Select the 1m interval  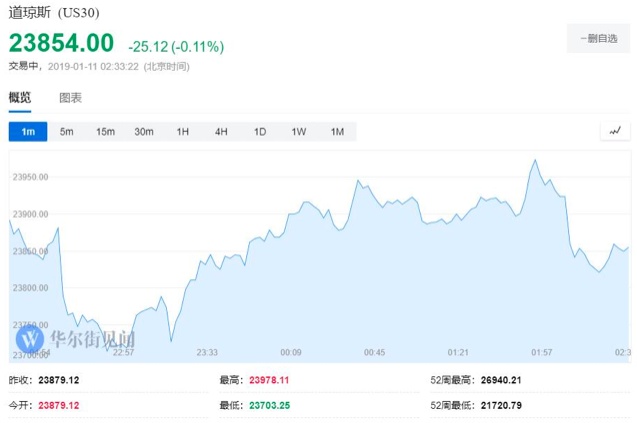pyautogui.click(x=27, y=132)
